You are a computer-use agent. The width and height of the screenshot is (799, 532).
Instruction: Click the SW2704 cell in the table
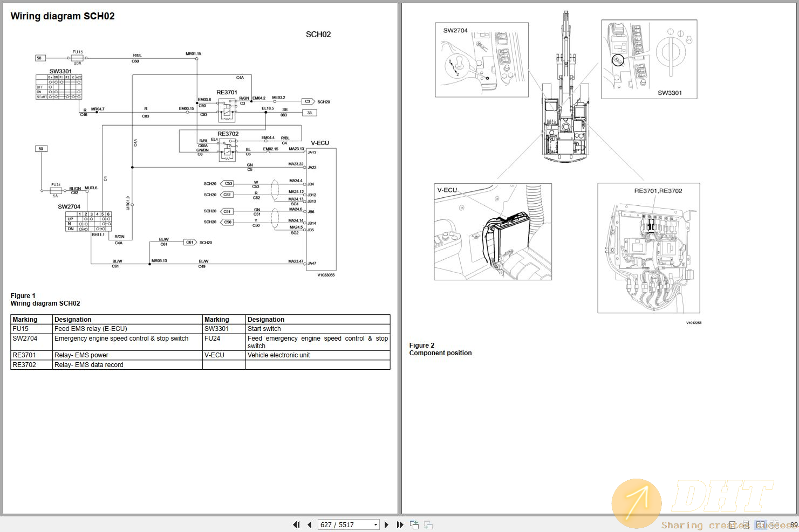(31, 342)
